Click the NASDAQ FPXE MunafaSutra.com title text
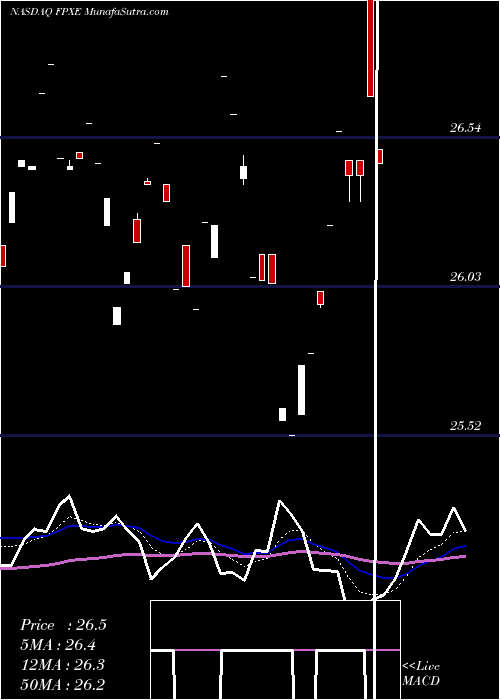The width and height of the screenshot is (500, 700). point(89,12)
